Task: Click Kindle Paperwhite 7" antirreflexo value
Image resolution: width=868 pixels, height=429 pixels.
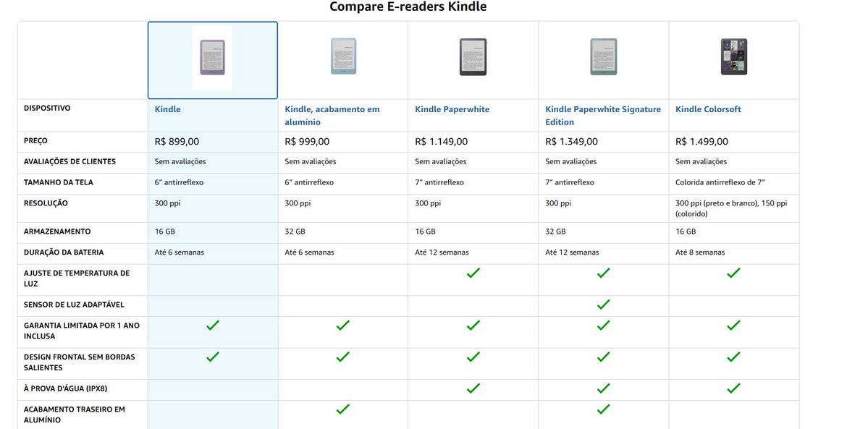Action: click(439, 182)
